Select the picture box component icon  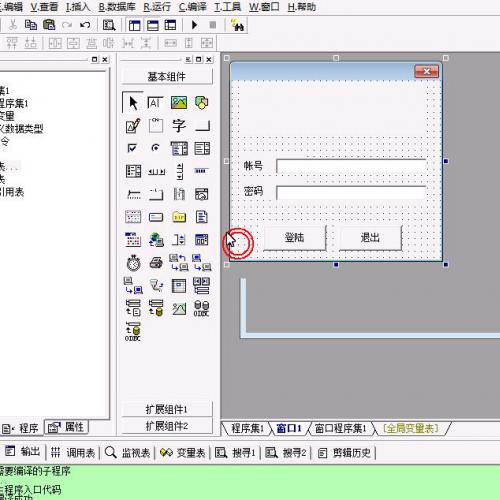point(179,103)
